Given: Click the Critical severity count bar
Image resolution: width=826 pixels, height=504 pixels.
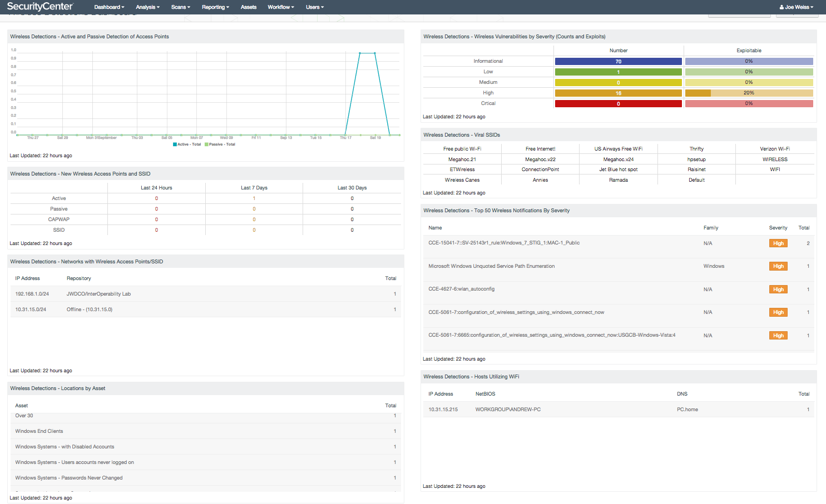Looking at the screenshot, I should point(618,104).
